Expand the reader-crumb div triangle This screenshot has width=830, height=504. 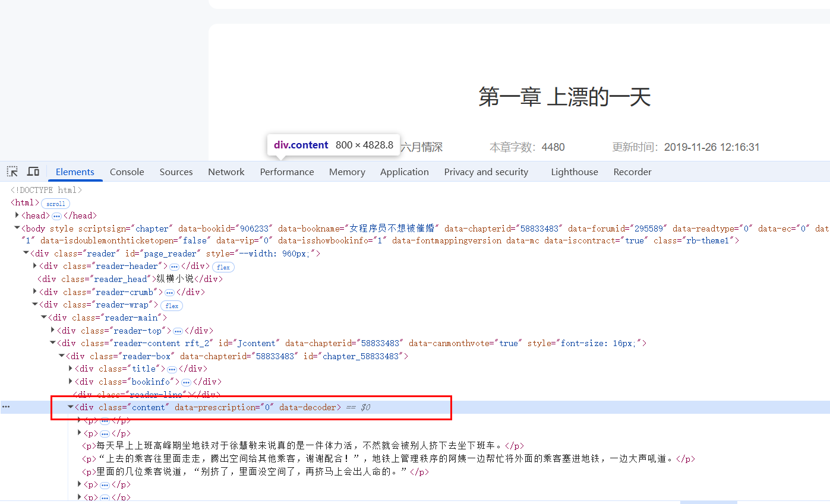35,291
